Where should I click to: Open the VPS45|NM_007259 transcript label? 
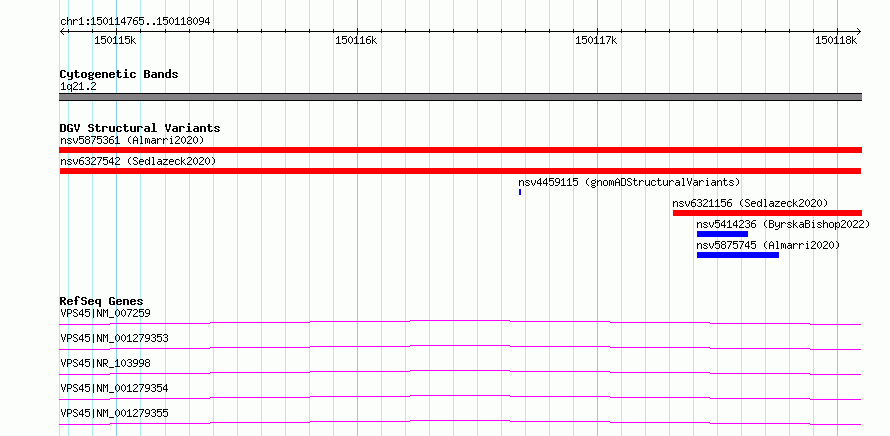[105, 313]
